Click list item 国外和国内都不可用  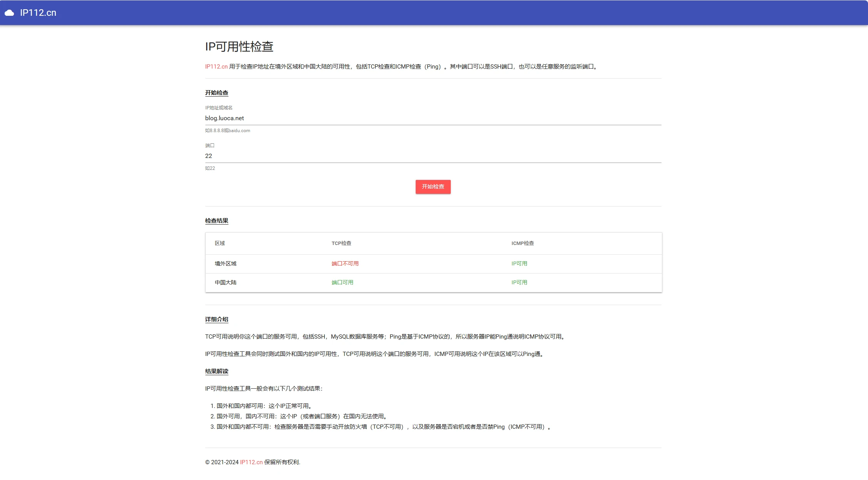click(x=384, y=427)
